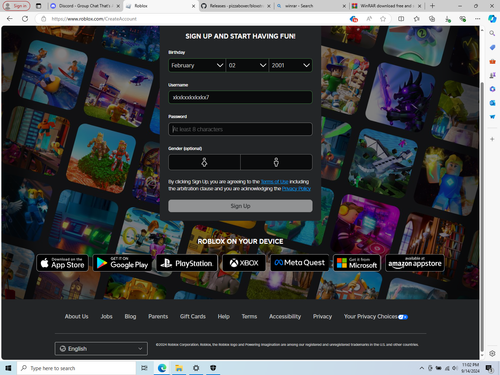Open Edge Collections icon

[432, 19]
